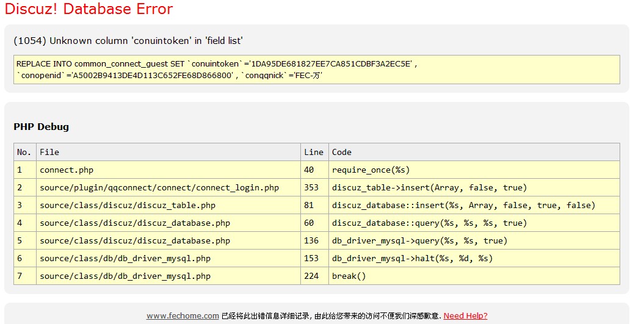Click the "Need Help?" link
Viewport: 644px width, 324px height.
click(x=465, y=315)
